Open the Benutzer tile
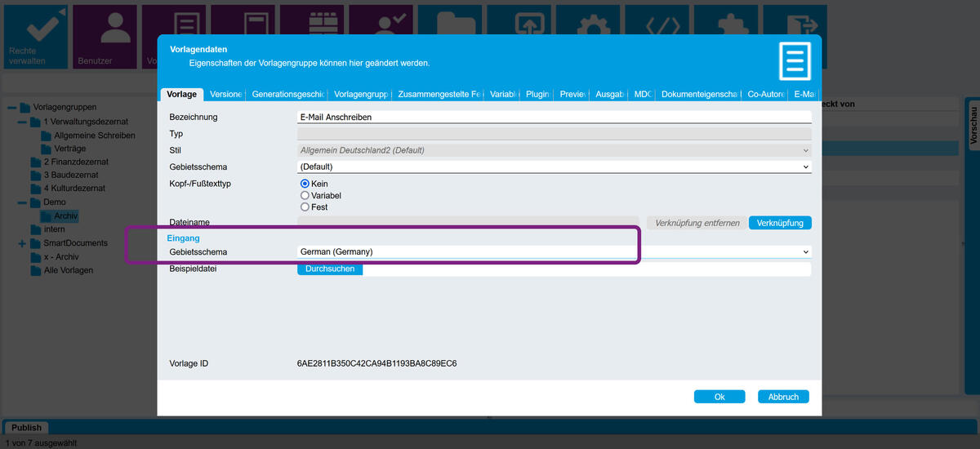 103,38
